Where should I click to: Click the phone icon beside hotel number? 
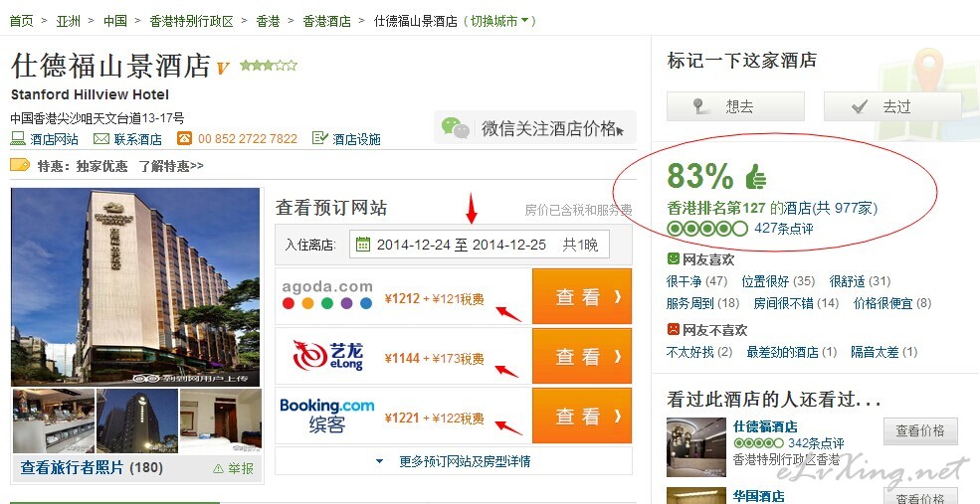pyautogui.click(x=184, y=138)
